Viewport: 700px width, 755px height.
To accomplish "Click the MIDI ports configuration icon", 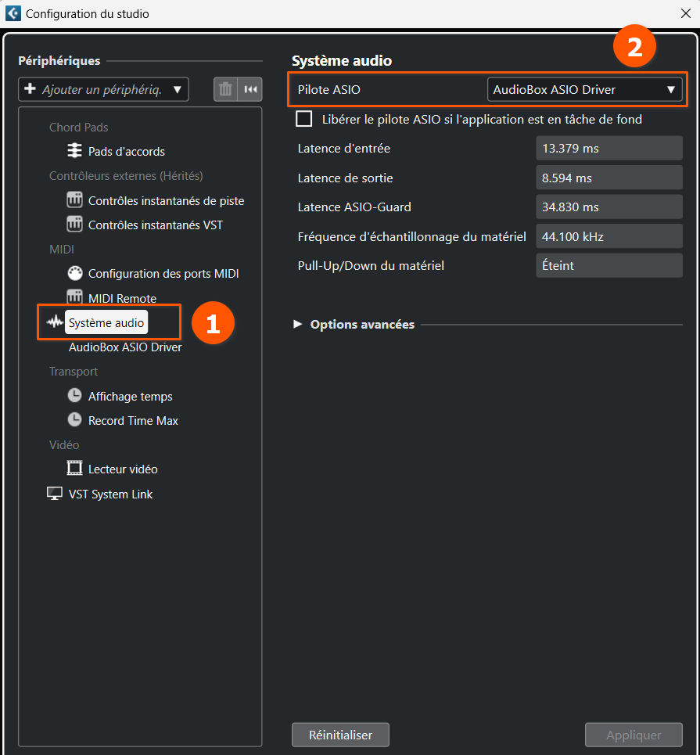I will tap(74, 273).
